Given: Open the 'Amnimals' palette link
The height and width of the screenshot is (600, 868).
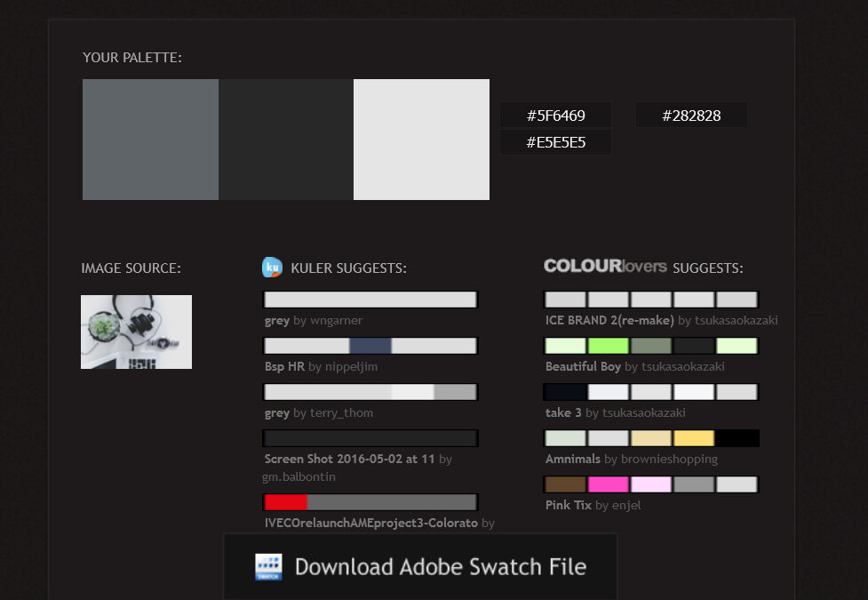Looking at the screenshot, I should pos(573,459).
